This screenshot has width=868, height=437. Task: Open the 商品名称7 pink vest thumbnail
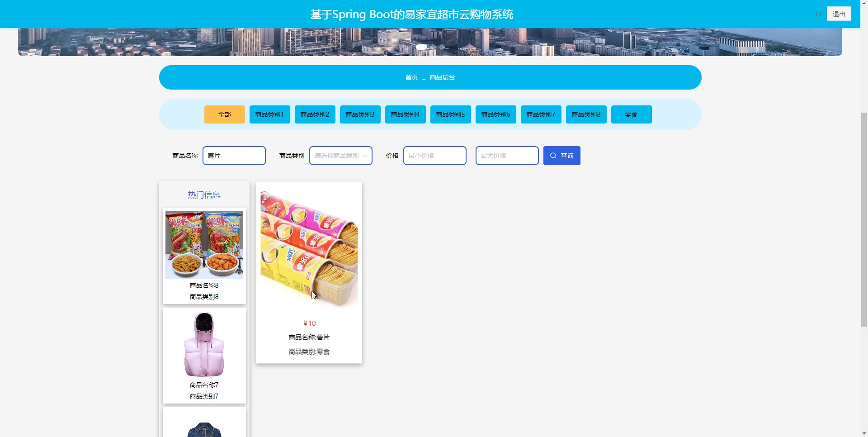click(204, 344)
